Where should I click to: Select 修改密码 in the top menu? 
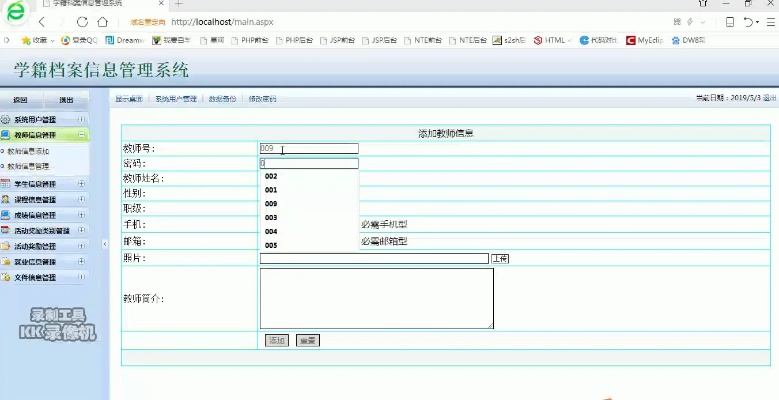261,99
